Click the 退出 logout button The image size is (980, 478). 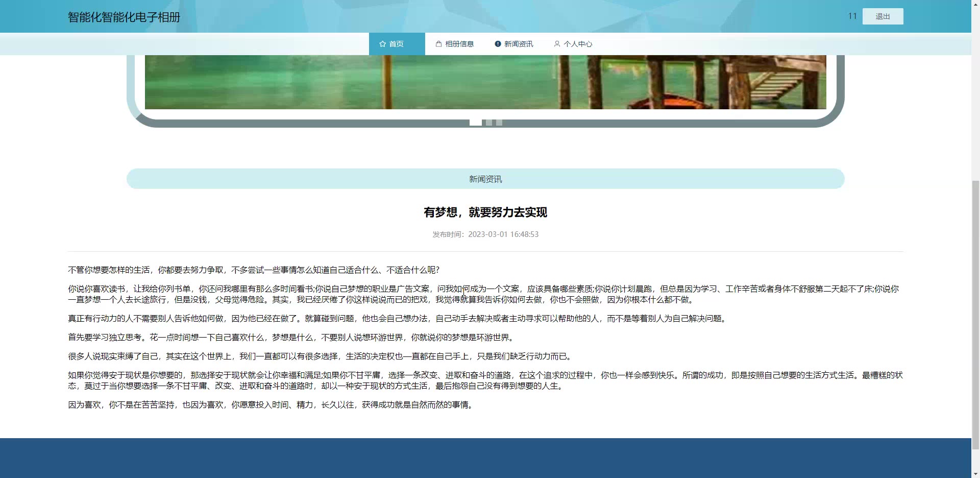pyautogui.click(x=883, y=16)
